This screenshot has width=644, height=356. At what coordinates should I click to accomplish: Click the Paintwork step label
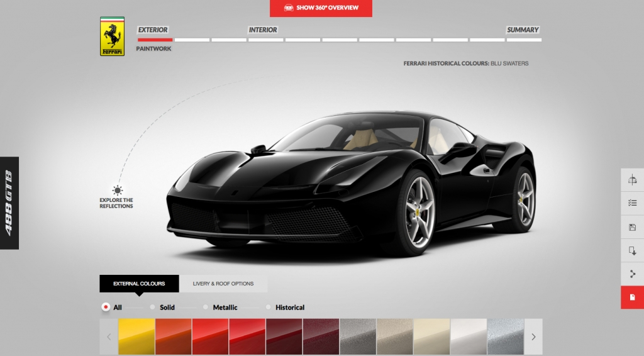tap(153, 48)
